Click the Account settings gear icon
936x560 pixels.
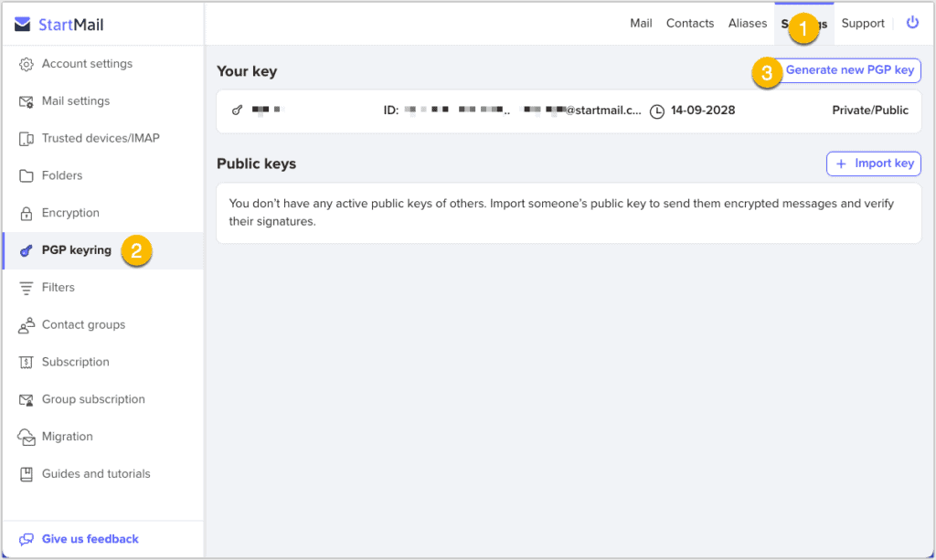pos(26,64)
